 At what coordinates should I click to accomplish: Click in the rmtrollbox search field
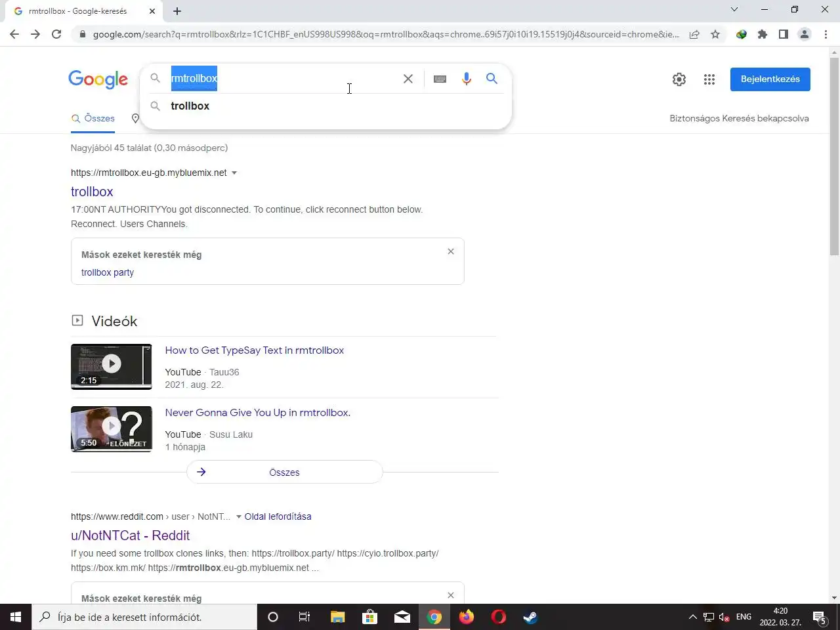pos(282,79)
